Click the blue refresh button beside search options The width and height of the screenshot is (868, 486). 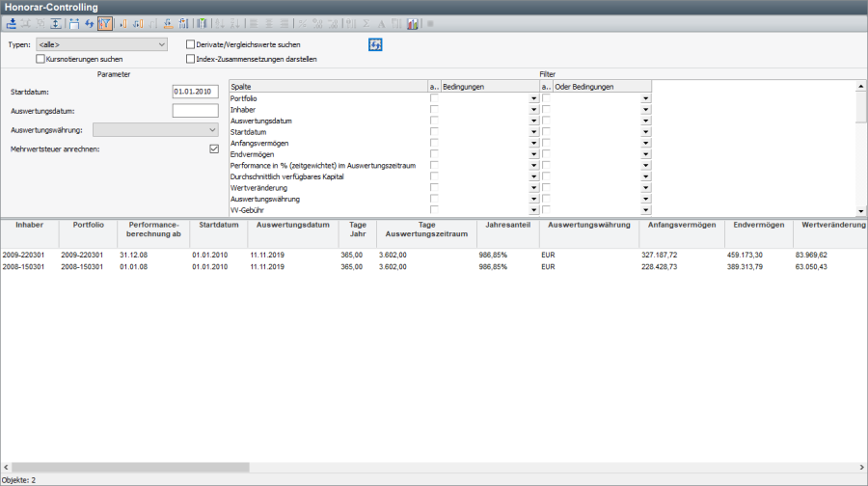tap(375, 44)
